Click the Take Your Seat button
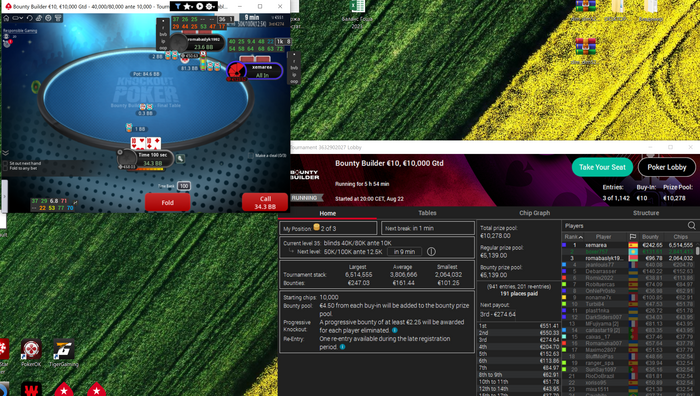Screen dimensions: 700x396 coord(602,167)
